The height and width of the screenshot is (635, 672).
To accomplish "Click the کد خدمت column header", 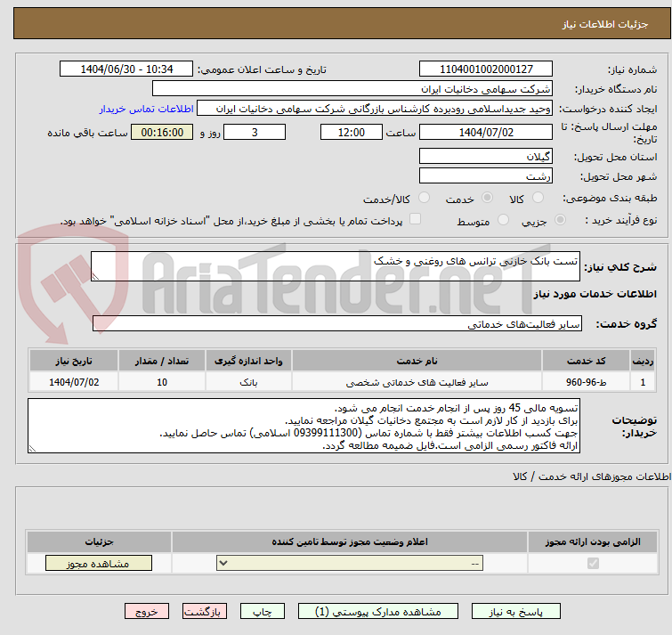I will click(x=586, y=361).
